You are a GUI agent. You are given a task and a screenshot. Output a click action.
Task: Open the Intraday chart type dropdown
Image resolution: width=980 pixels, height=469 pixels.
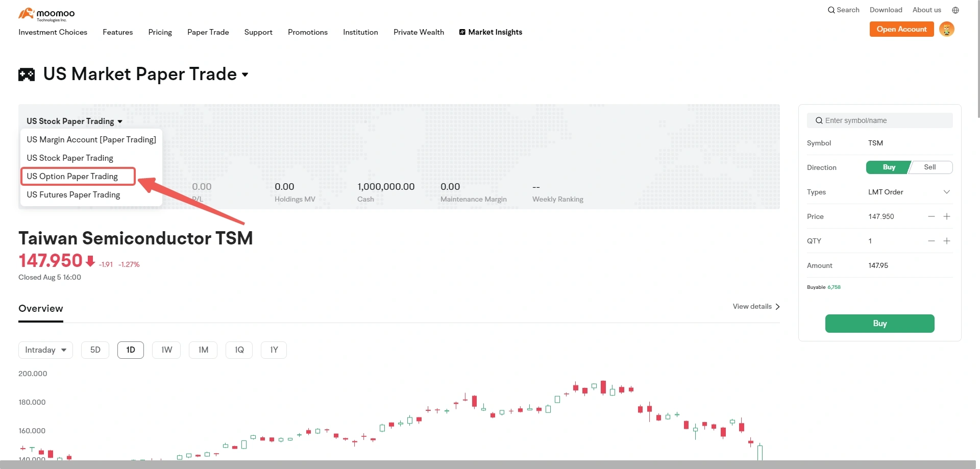tap(46, 350)
